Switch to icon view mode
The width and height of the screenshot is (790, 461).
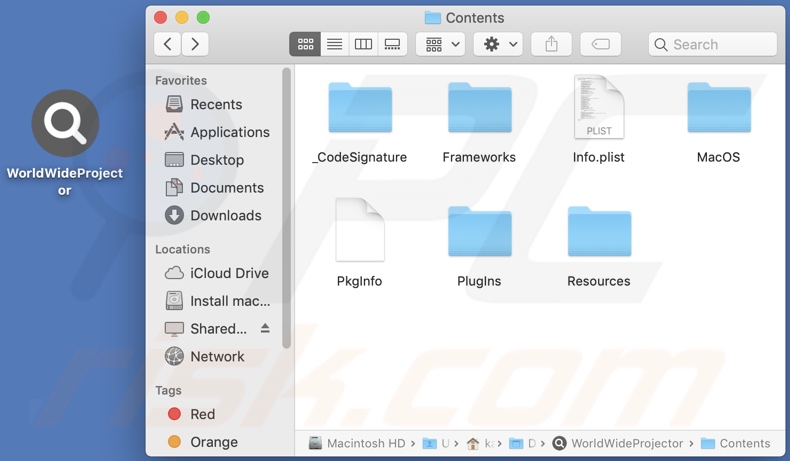pos(305,44)
